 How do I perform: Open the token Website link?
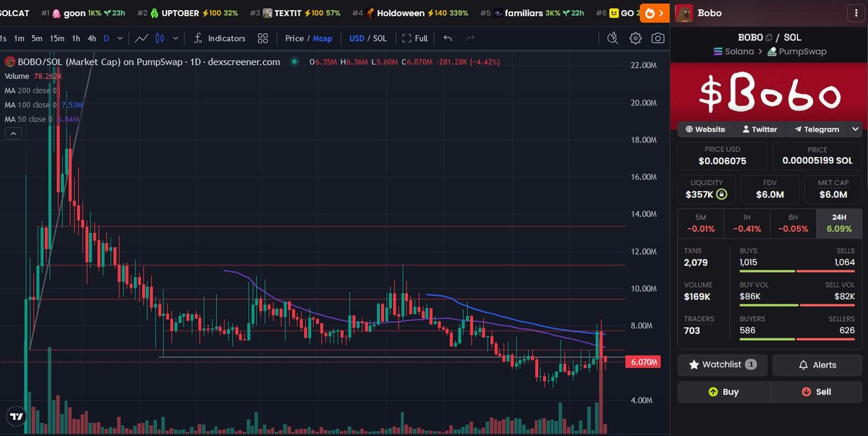(705, 129)
